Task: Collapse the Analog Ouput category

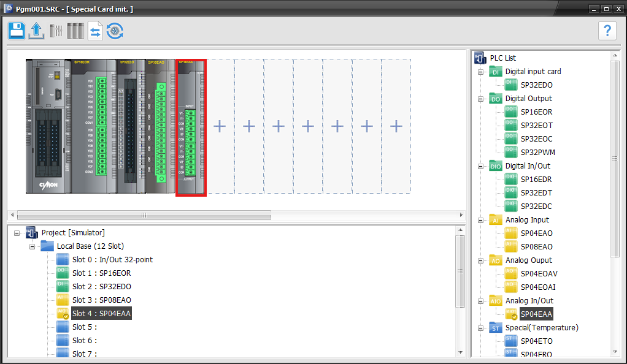Action: pyautogui.click(x=480, y=260)
